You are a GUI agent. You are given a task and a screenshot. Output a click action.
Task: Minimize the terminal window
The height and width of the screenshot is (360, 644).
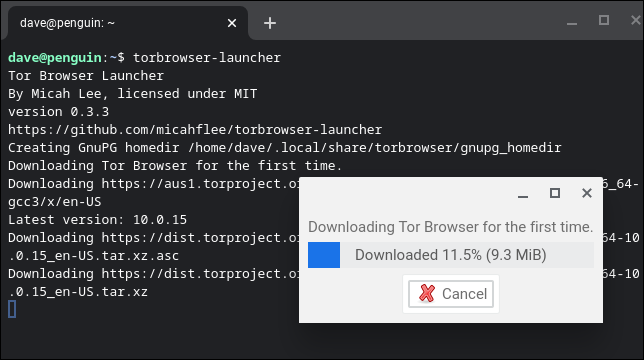572,23
